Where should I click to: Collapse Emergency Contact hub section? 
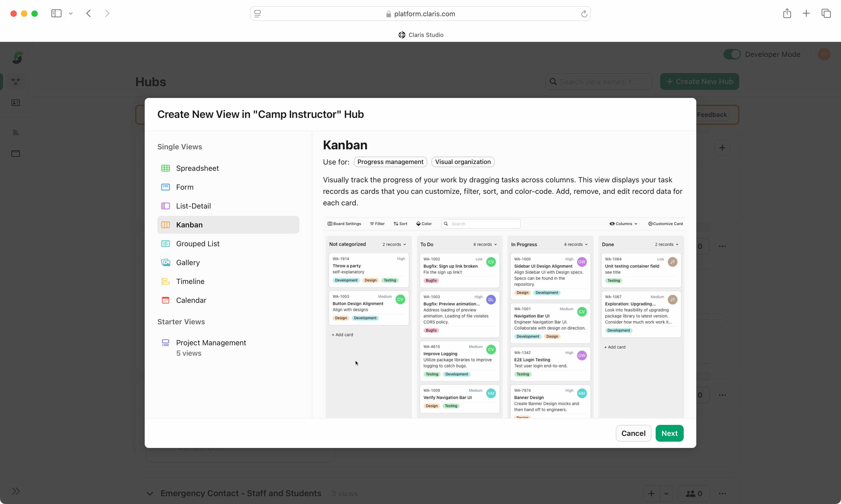click(150, 494)
